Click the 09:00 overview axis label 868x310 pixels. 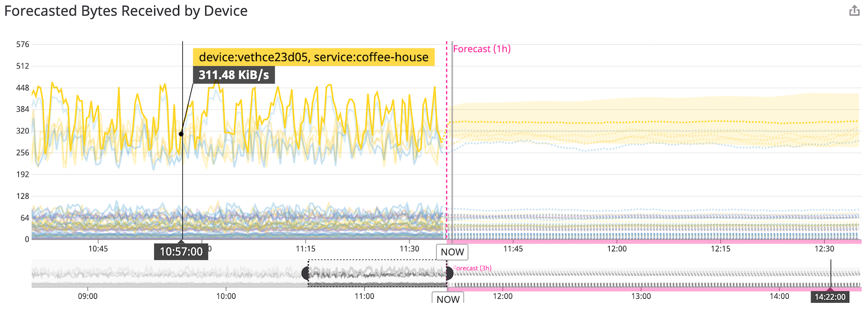click(x=88, y=296)
